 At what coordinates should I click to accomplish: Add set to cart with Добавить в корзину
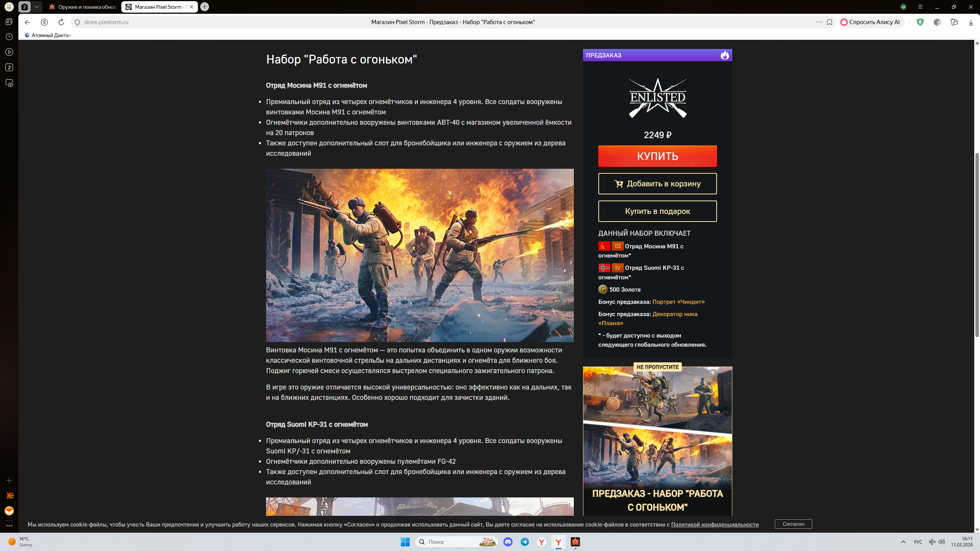[x=657, y=184]
